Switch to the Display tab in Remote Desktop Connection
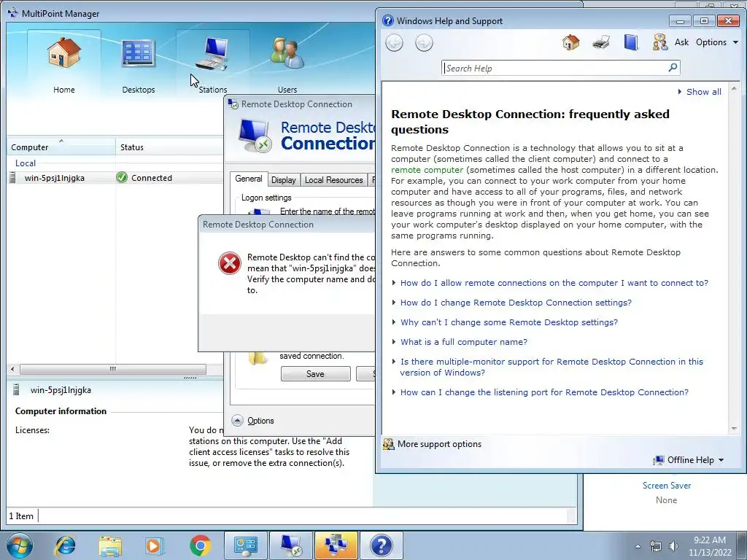The height and width of the screenshot is (560, 747). (284, 180)
